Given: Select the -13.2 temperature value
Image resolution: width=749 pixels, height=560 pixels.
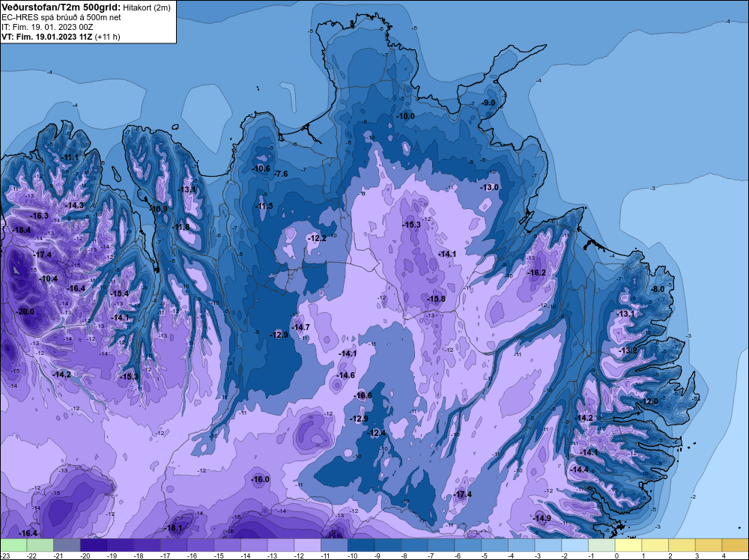Looking at the screenshot, I should point(628,351).
